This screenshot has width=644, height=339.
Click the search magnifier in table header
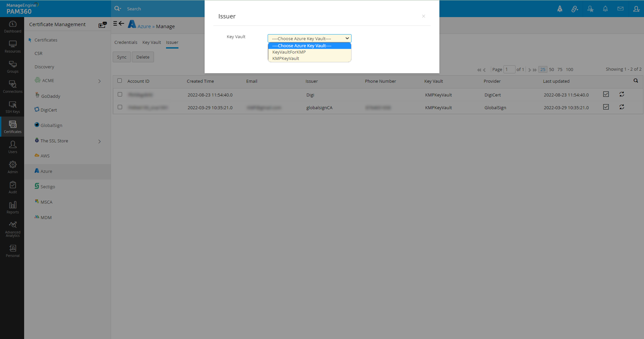(x=636, y=81)
